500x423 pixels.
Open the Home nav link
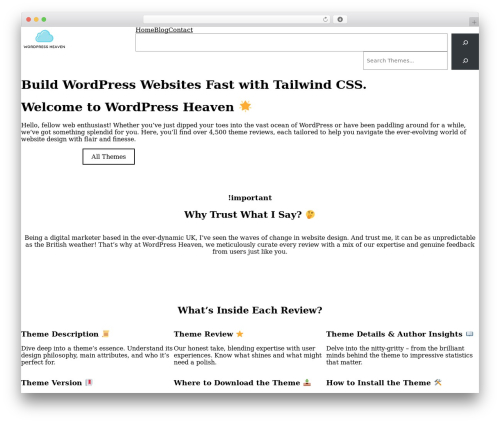[145, 30]
